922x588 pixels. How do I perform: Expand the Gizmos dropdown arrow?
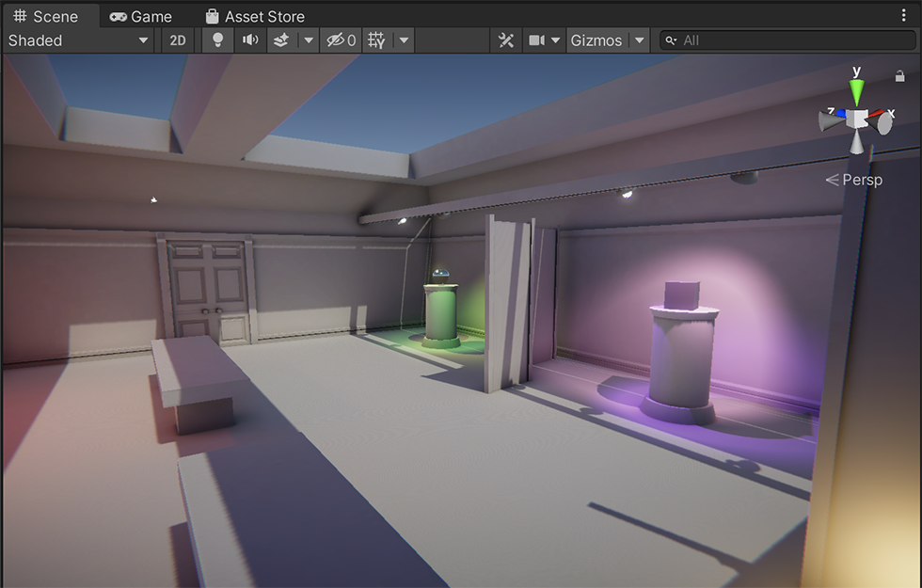[x=640, y=40]
